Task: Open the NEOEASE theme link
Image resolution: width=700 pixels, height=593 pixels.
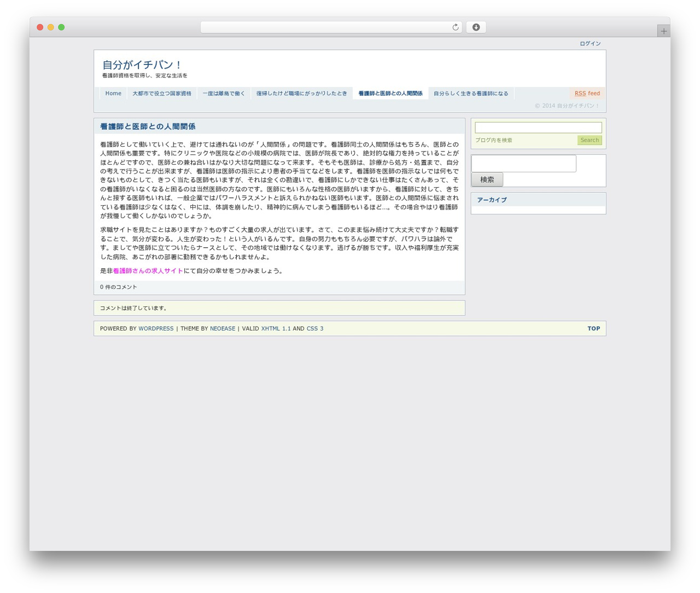Action: (x=223, y=329)
